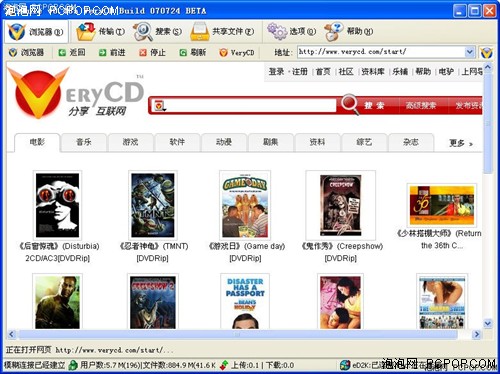Screen dimensions: 500x374
Task: Open the 选项 (Options) gears button
Action: coord(292,32)
